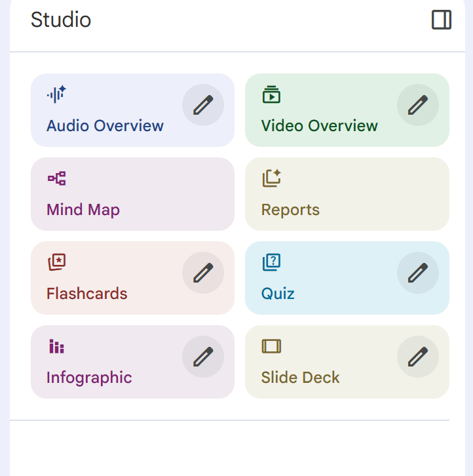Edit Quiz settings with pencil button
This screenshot has width=473, height=476.
pyautogui.click(x=418, y=273)
